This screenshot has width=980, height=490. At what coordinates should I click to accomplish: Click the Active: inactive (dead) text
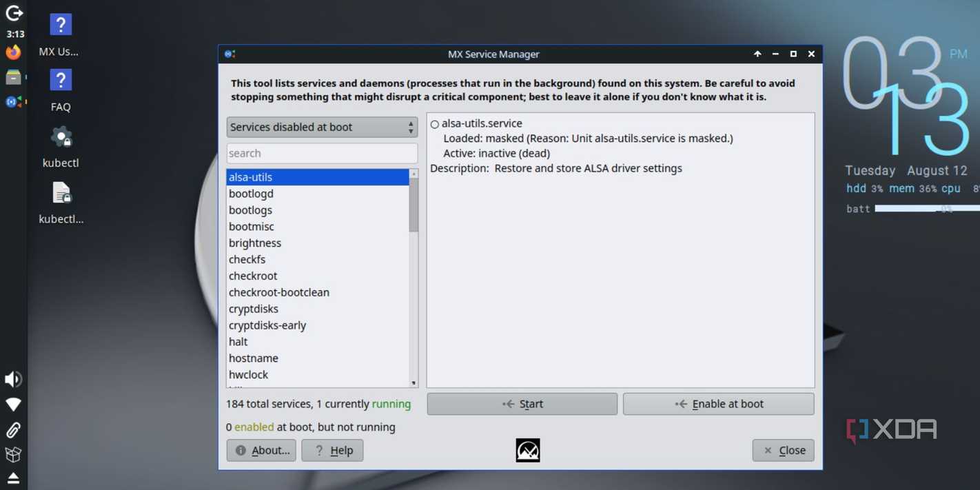pos(496,154)
